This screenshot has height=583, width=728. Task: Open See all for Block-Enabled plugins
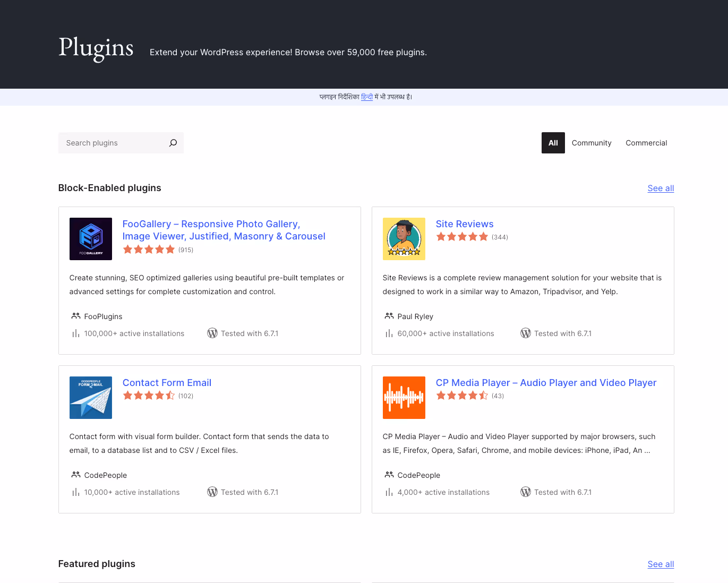tap(661, 188)
